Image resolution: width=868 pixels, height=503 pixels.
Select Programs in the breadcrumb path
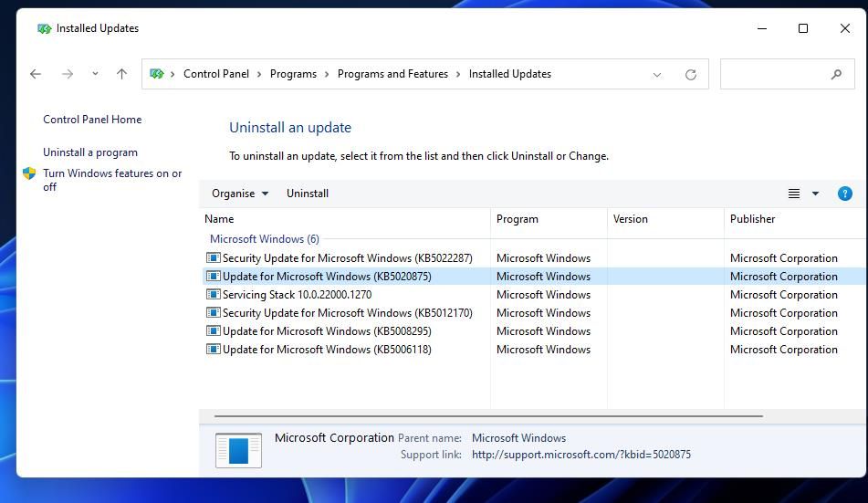293,74
